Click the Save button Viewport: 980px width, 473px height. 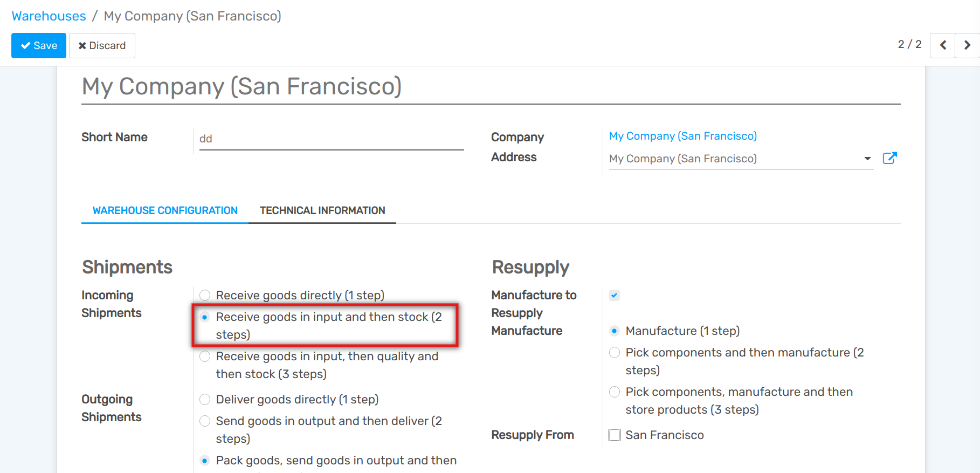click(39, 45)
